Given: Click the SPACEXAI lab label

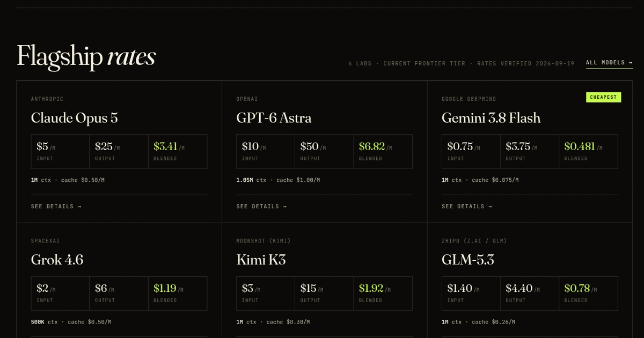Looking at the screenshot, I should (46, 241).
